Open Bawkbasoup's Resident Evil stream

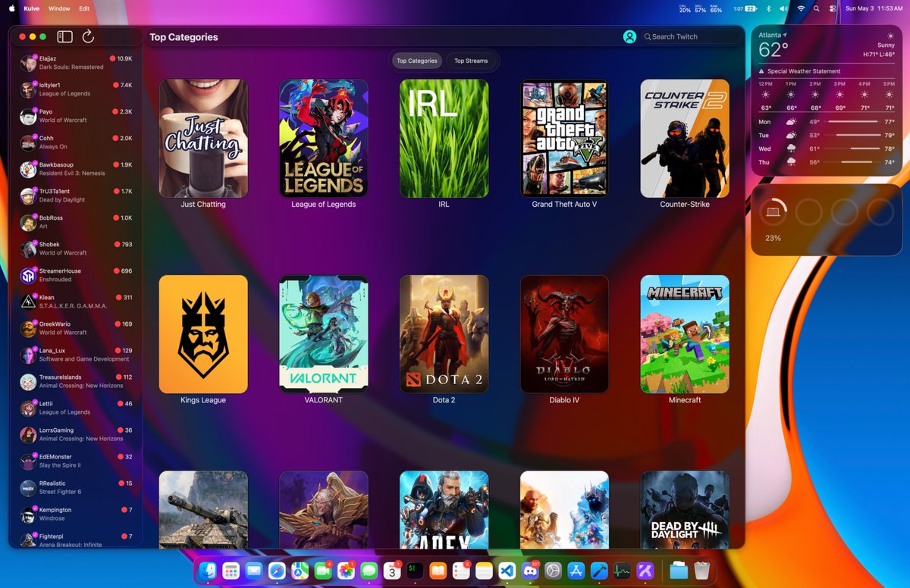click(x=76, y=169)
